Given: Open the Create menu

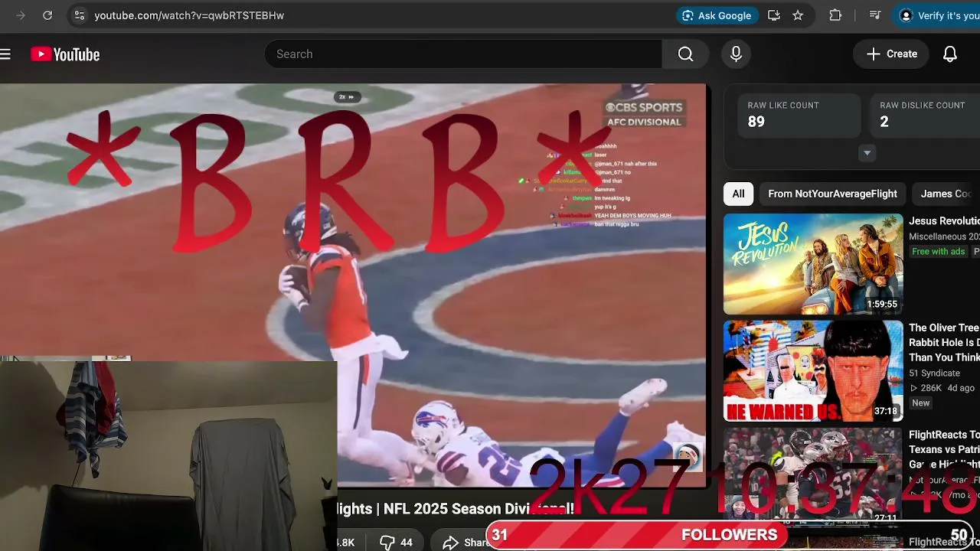Looking at the screenshot, I should pos(891,54).
